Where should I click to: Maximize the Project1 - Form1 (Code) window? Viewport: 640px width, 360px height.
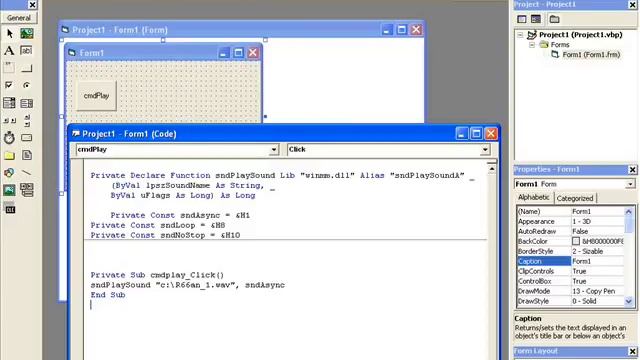click(x=476, y=133)
